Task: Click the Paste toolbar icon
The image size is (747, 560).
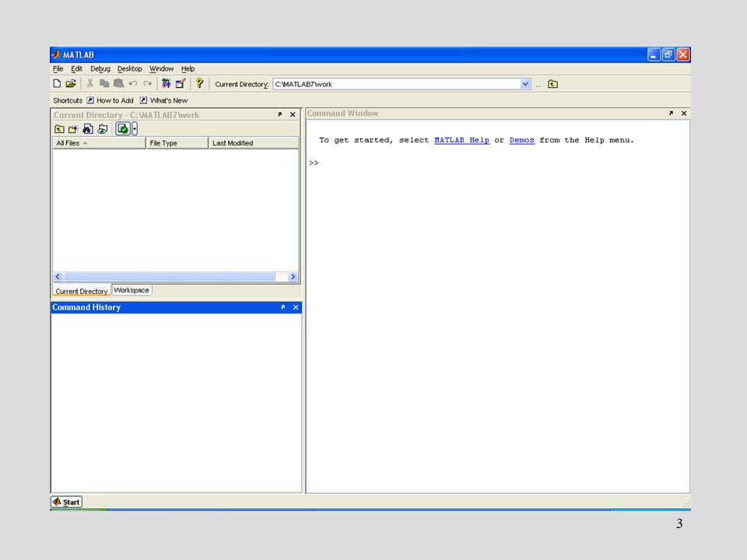Action: pyautogui.click(x=118, y=84)
